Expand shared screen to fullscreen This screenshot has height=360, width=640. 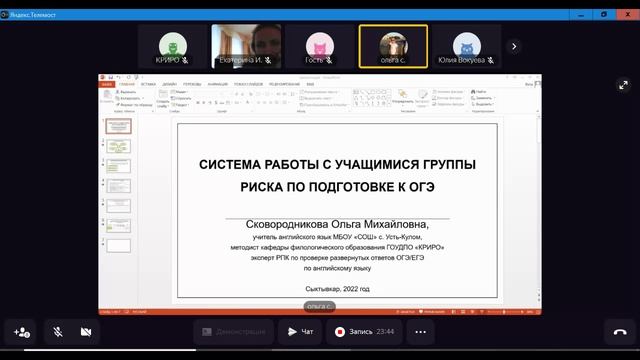(623, 85)
